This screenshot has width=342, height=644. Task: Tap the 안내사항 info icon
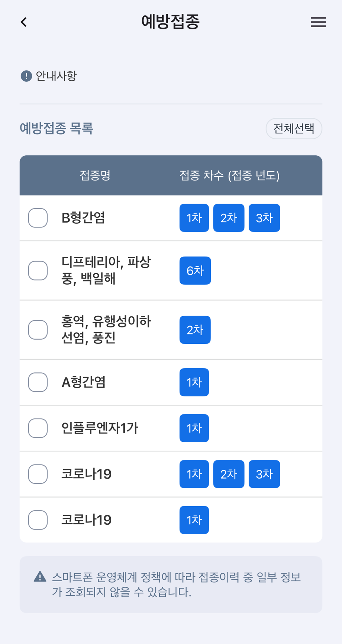coord(26,76)
